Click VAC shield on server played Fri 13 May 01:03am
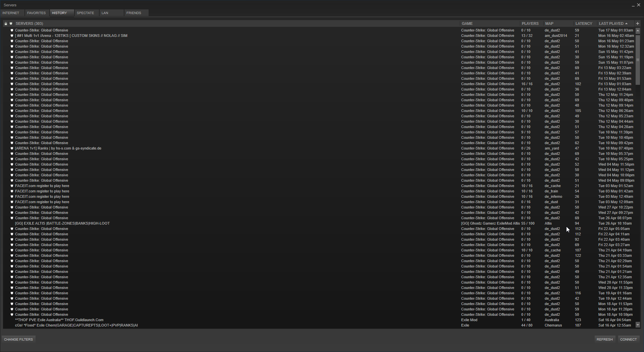The image size is (644, 352). coord(12,84)
